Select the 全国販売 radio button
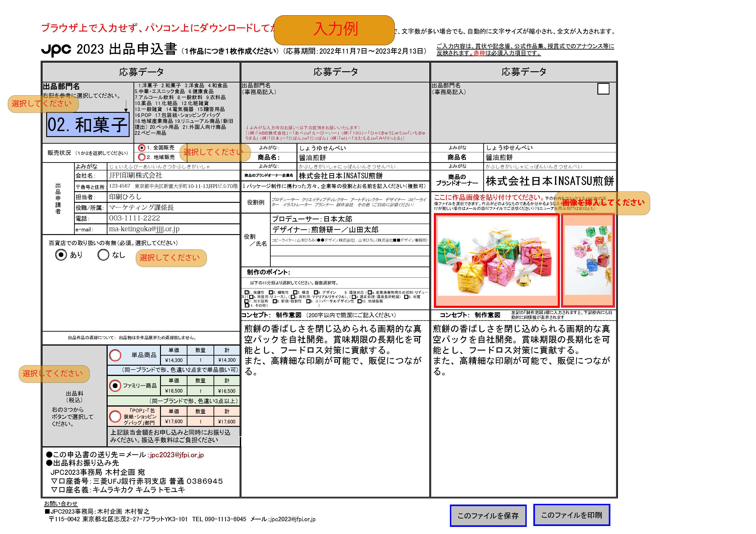756x534 pixels. [x=142, y=148]
